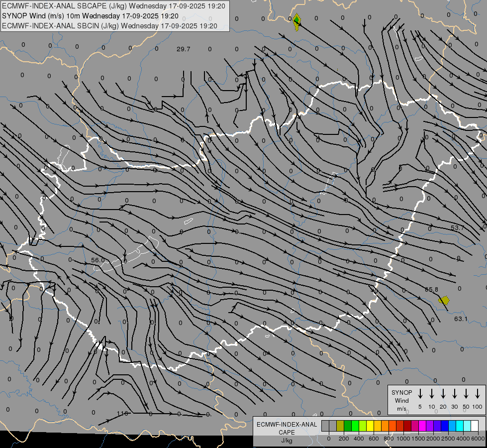Image resolution: width=487 pixels, height=448 pixels.
Task: Click the olive CAPE patch near the 65.8 value
Action: [x=444, y=300]
